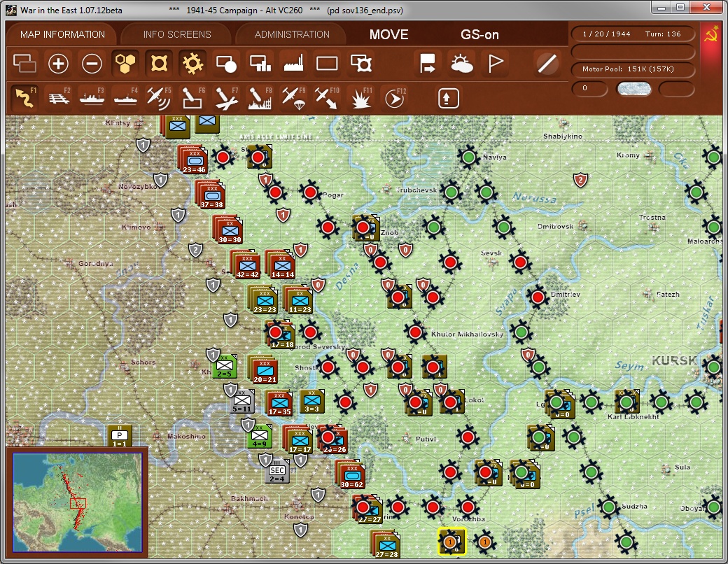Select the F2 rail transport mode icon
The height and width of the screenshot is (564, 728).
[x=59, y=97]
